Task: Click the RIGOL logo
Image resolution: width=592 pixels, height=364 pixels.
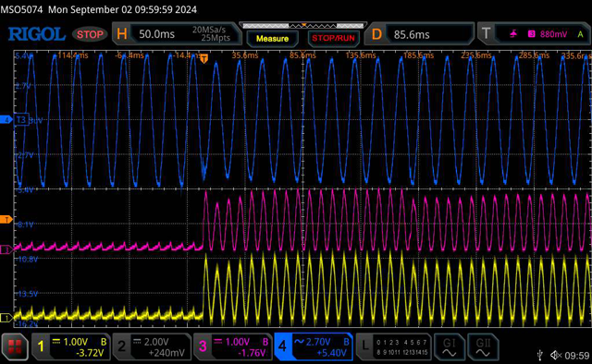Action: [37, 34]
